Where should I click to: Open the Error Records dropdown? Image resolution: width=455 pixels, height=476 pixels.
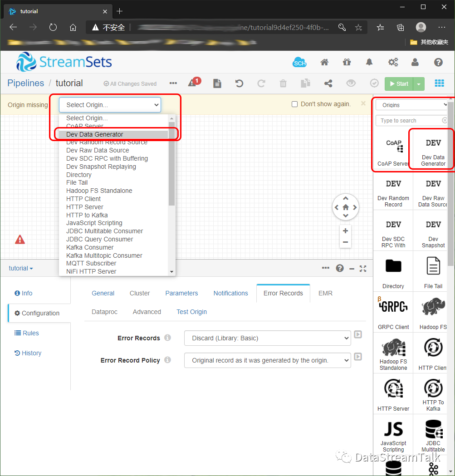pyautogui.click(x=267, y=338)
